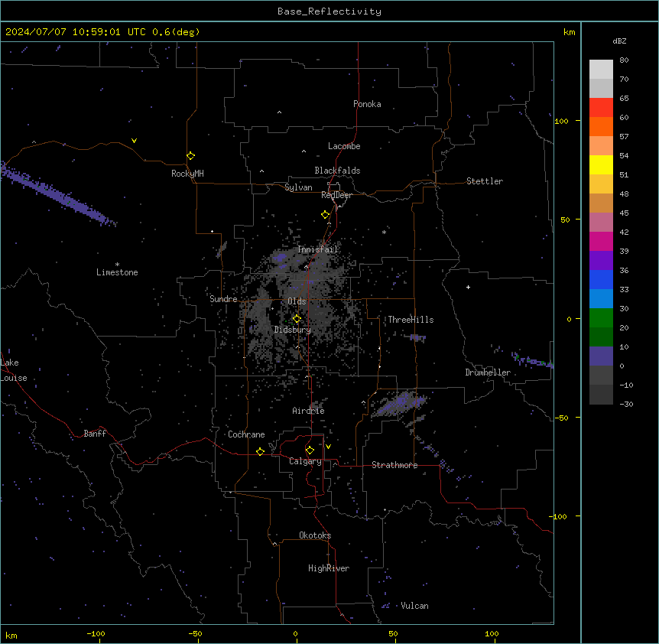Click the Drumheller city label
659x644 pixels.
click(488, 372)
